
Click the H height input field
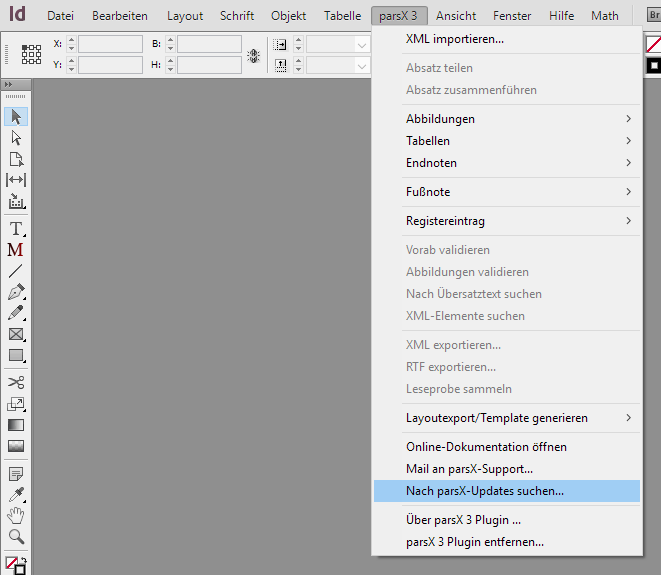(210, 65)
